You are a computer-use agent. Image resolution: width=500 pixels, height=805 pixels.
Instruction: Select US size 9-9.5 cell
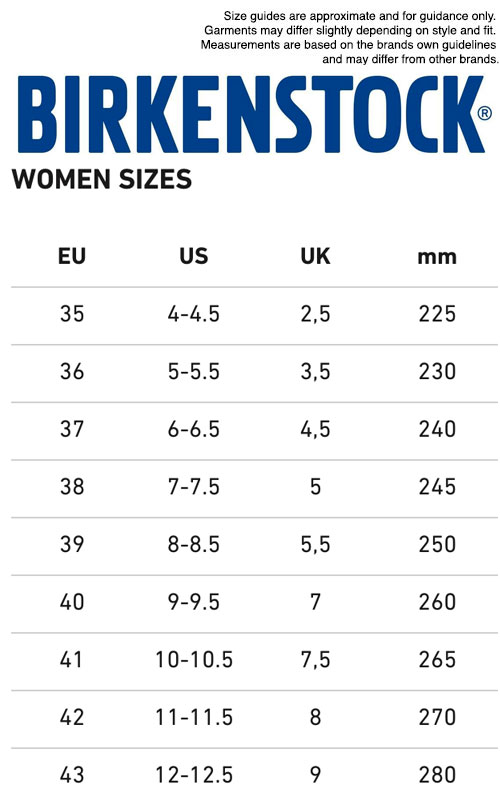pos(194,602)
